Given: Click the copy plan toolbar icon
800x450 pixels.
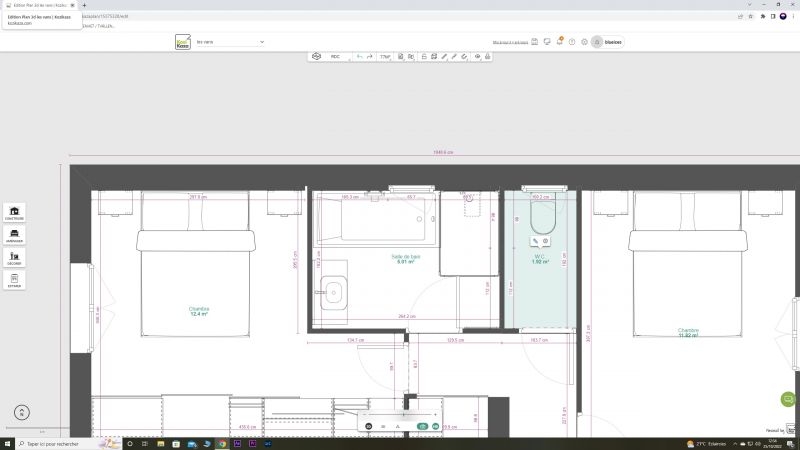Looking at the screenshot, I should tap(411, 57).
